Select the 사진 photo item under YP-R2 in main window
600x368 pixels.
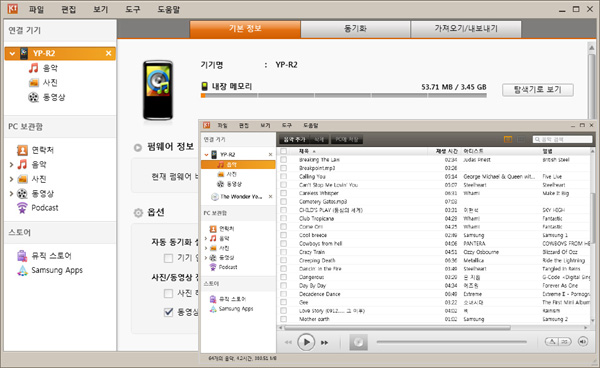pyautogui.click(x=43, y=83)
